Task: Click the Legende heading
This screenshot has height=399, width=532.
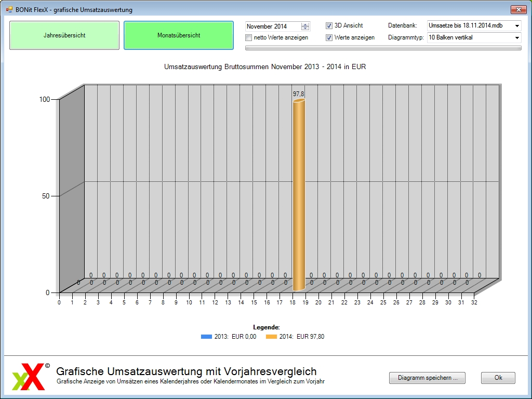Action: click(267, 327)
